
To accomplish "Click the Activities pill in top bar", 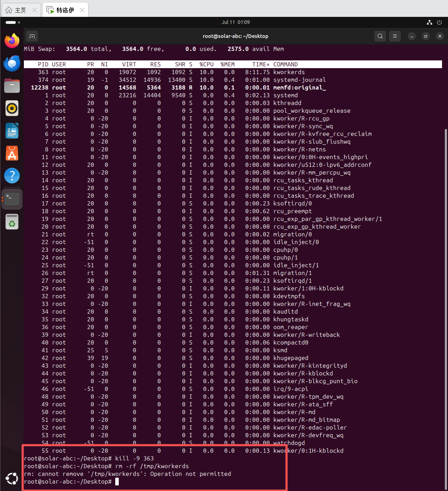I will 13,22.
